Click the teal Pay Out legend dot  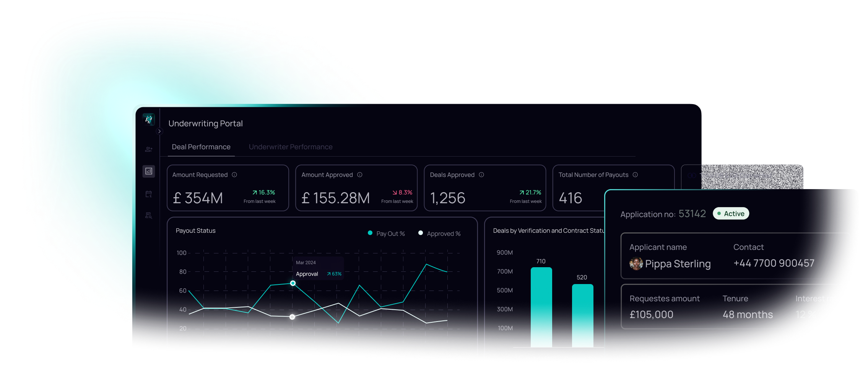pyautogui.click(x=370, y=233)
